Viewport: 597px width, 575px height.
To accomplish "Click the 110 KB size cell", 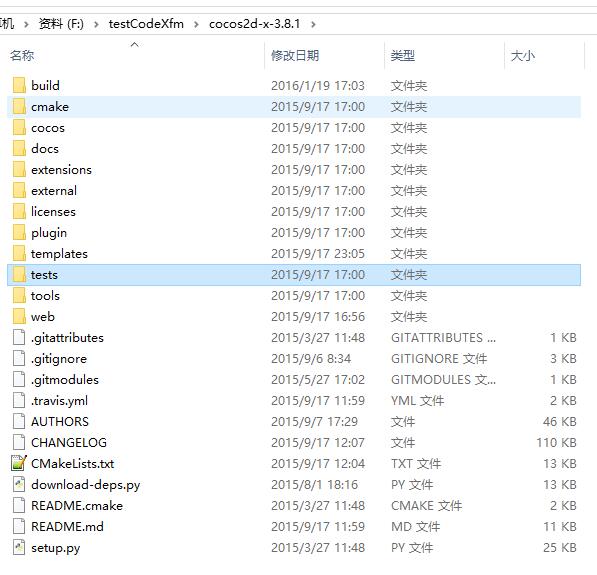I will [556, 443].
